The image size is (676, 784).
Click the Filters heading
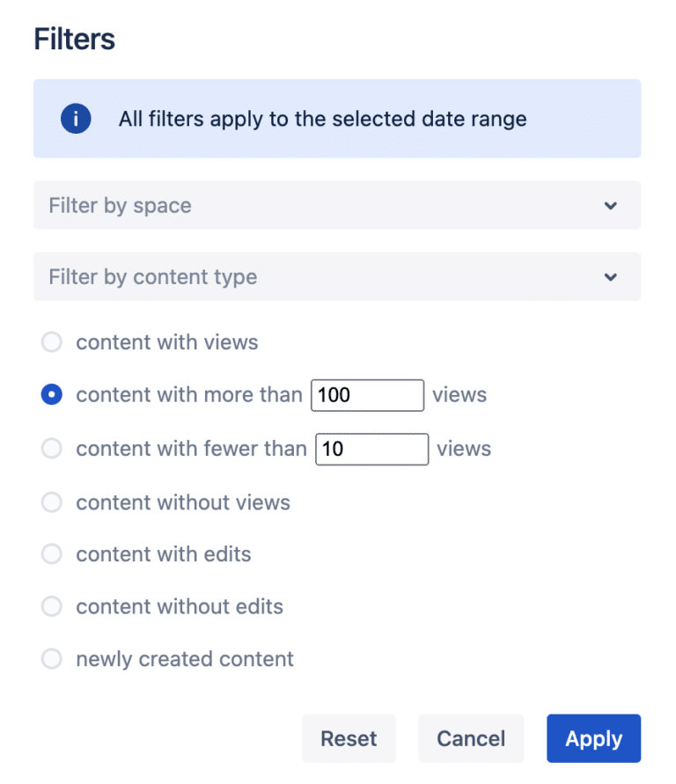(74, 39)
